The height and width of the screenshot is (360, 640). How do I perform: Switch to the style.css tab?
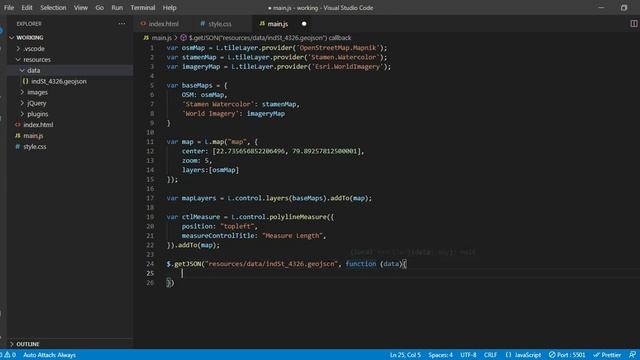pyautogui.click(x=220, y=24)
